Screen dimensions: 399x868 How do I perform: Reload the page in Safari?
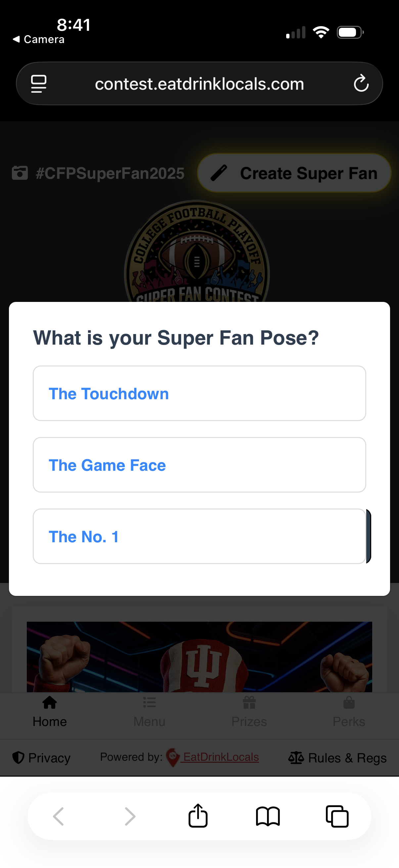tap(361, 83)
